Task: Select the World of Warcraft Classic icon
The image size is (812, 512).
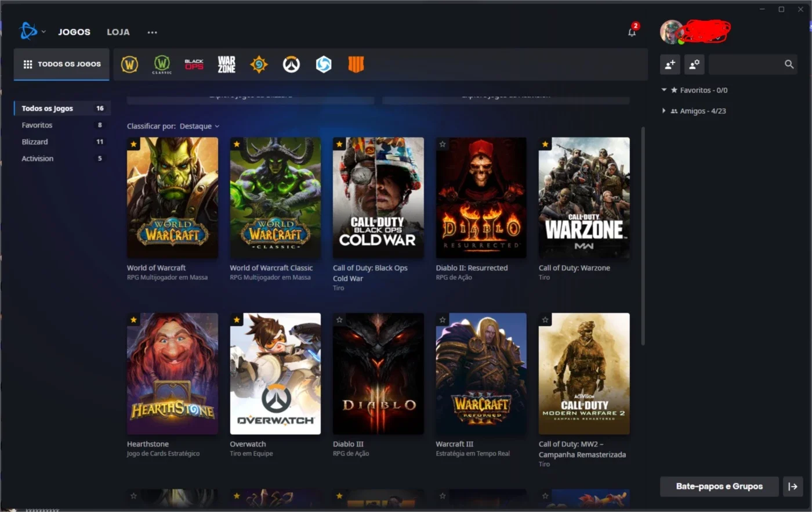Action: pos(162,64)
